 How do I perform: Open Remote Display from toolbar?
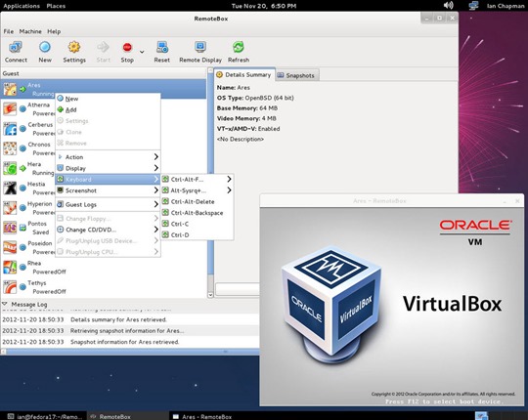point(200,47)
